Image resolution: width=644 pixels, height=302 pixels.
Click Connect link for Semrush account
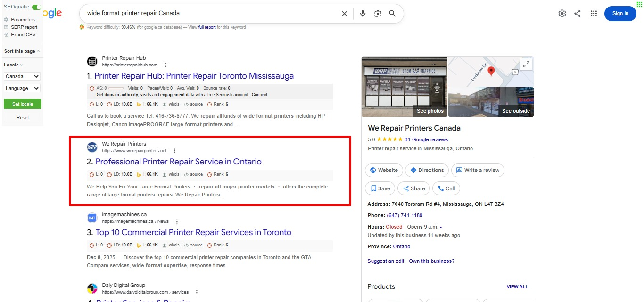pos(259,95)
